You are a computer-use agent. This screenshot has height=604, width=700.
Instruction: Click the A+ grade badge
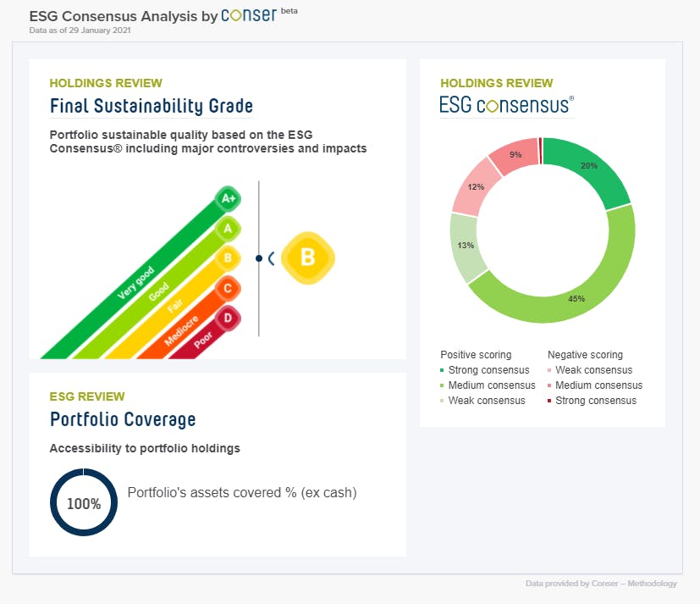[x=227, y=199]
